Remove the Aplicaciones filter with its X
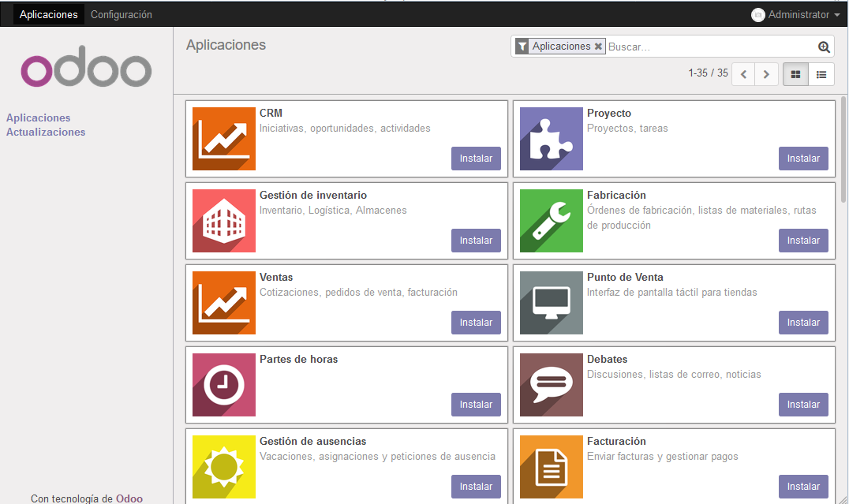This screenshot has width=849, height=504. pyautogui.click(x=598, y=47)
